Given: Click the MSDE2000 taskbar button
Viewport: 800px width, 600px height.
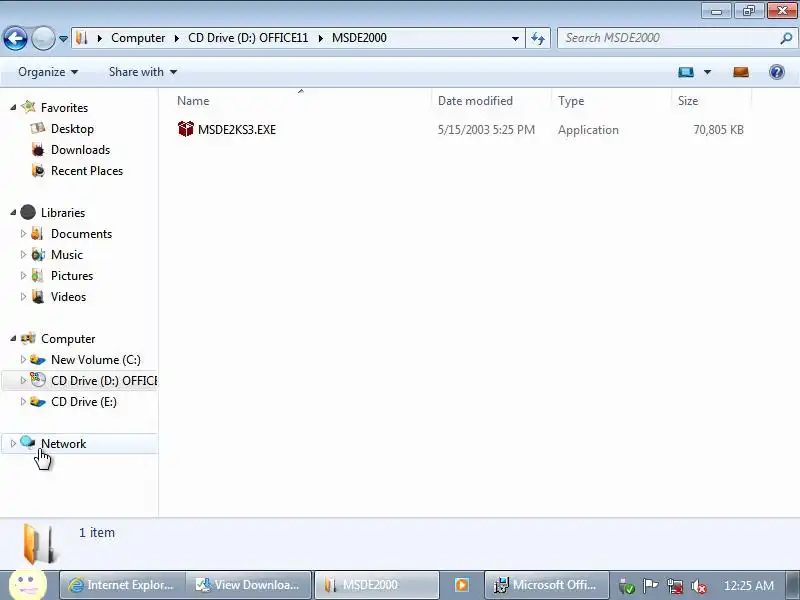Looking at the screenshot, I should [x=376, y=585].
